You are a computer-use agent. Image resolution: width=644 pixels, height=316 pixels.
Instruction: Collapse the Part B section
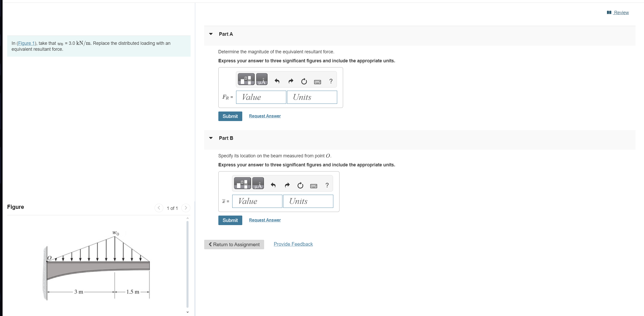coord(211,138)
